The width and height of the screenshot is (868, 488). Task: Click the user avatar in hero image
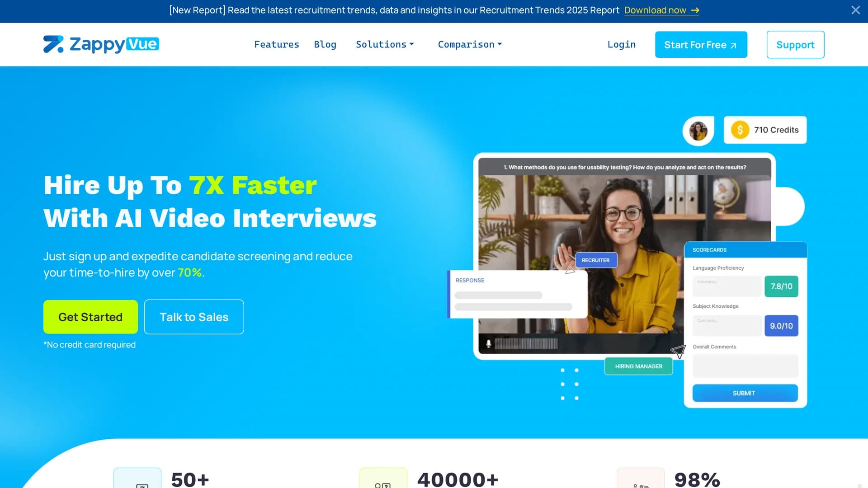pyautogui.click(x=698, y=131)
